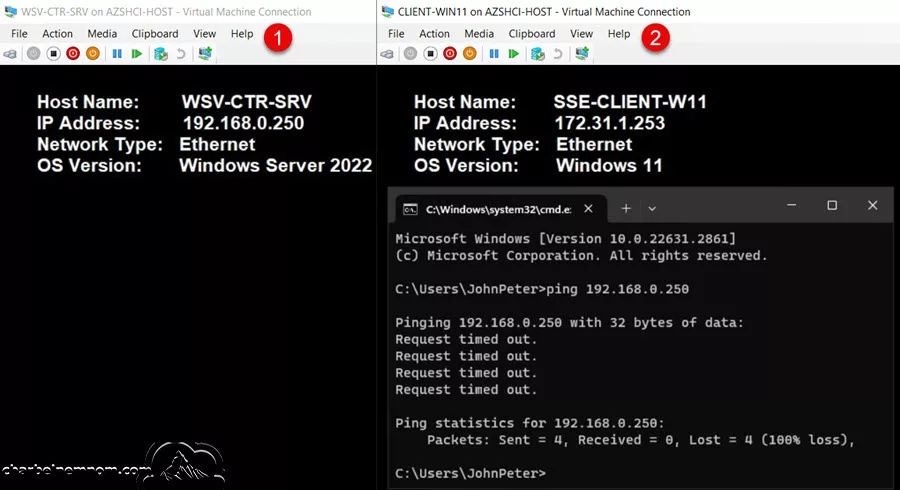The width and height of the screenshot is (900, 490).
Task: Reset CLIENT-WIN11 with green play icon
Action: coord(514,54)
